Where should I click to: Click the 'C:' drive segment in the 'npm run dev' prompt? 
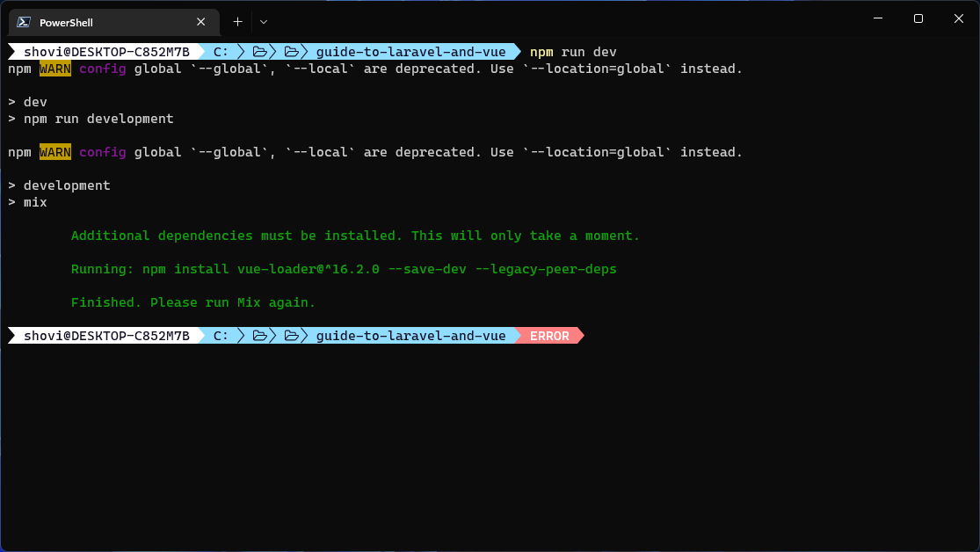(x=221, y=52)
